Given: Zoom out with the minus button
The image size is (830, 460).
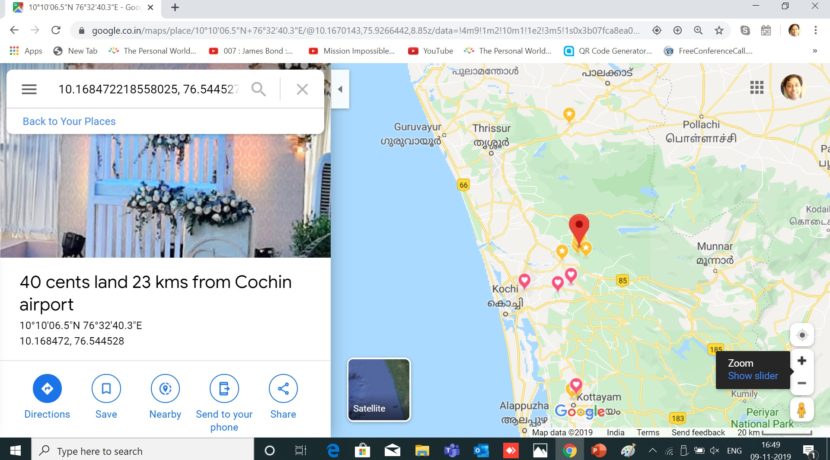Looking at the screenshot, I should tap(801, 383).
